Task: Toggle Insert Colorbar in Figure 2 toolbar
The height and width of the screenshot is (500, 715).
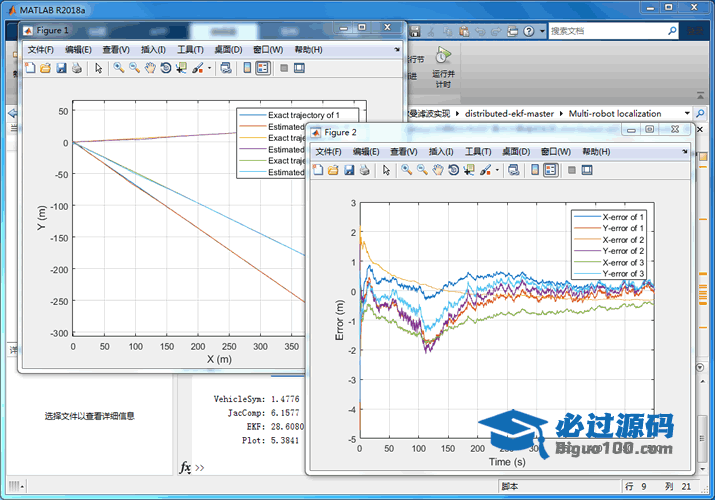Action: click(535, 170)
